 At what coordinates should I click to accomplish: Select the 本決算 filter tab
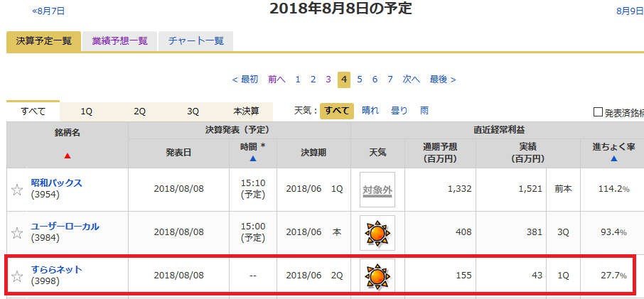coord(246,112)
